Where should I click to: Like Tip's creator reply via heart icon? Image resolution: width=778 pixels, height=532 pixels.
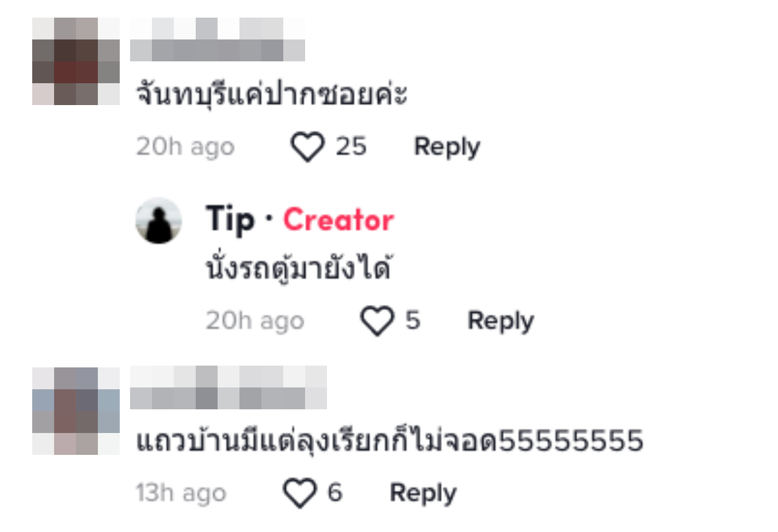[377, 321]
